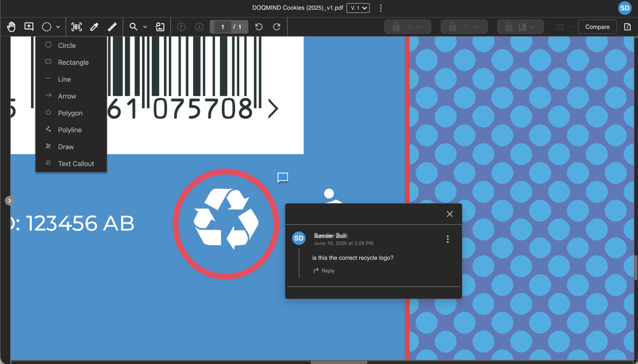Click the Undo button

pos(259,27)
